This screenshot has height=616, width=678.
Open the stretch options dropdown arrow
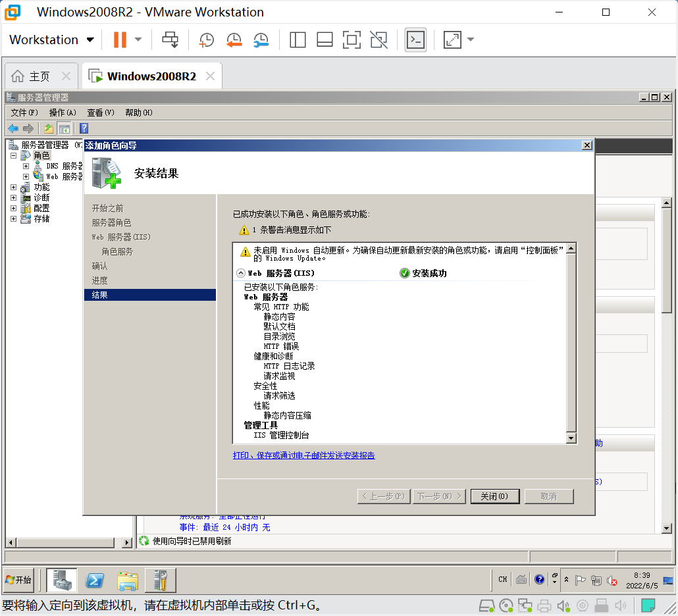[471, 39]
